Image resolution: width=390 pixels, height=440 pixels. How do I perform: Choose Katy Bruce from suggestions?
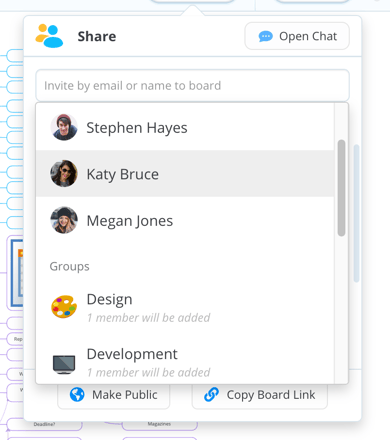(185, 174)
